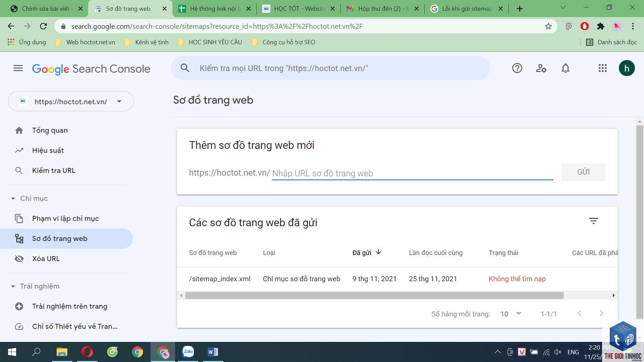Open notifications bell icon
644x362 pixels.
(x=566, y=68)
